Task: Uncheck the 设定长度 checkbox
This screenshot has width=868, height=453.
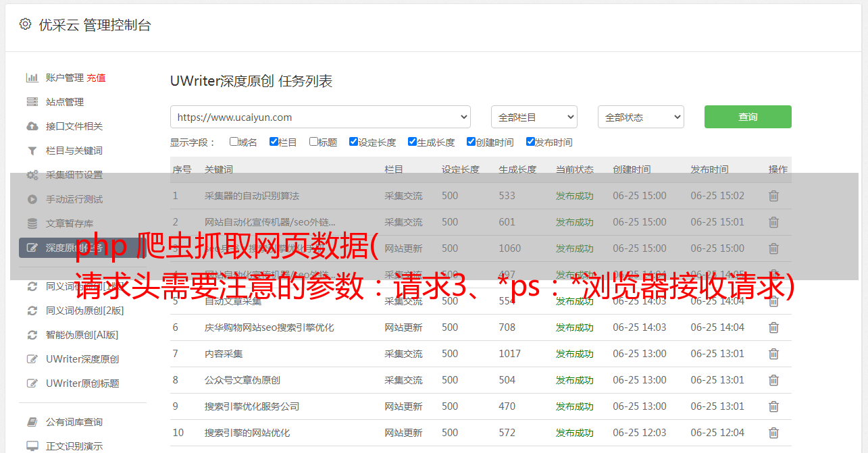Action: click(353, 142)
